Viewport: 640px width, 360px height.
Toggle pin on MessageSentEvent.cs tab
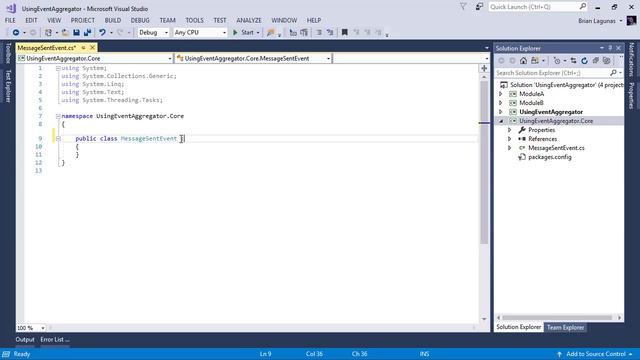pos(83,48)
